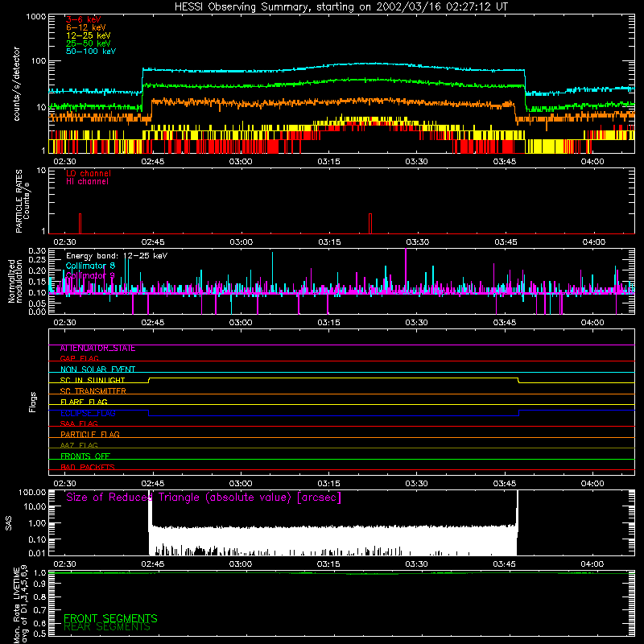The height and width of the screenshot is (644, 644).
Task: Select the Collimator 9 legend label
Action: pos(90,275)
